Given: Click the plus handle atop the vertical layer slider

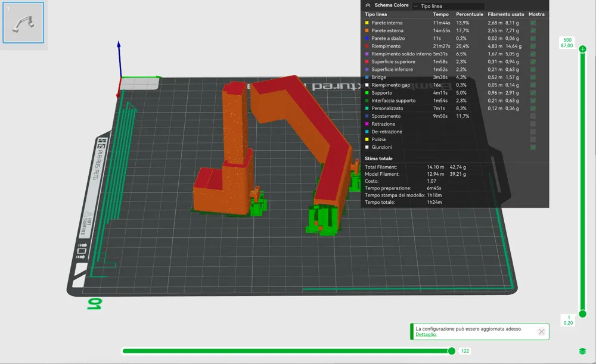Looking at the screenshot, I should [x=582, y=49].
